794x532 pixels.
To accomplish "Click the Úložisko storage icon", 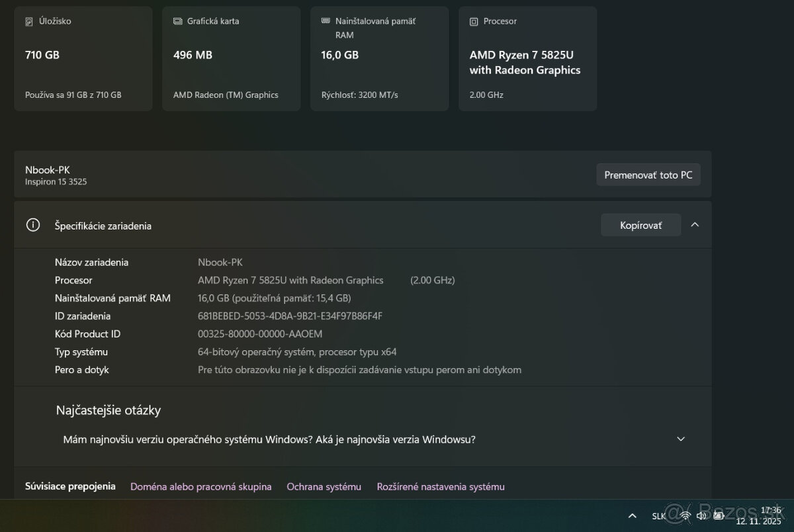I will [29, 21].
